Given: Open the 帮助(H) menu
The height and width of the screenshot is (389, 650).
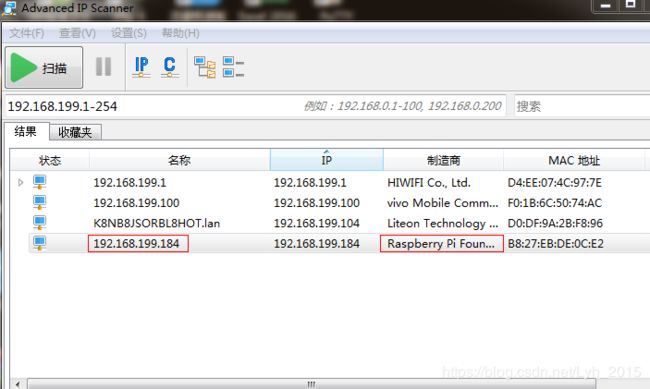Looking at the screenshot, I should coord(180,33).
